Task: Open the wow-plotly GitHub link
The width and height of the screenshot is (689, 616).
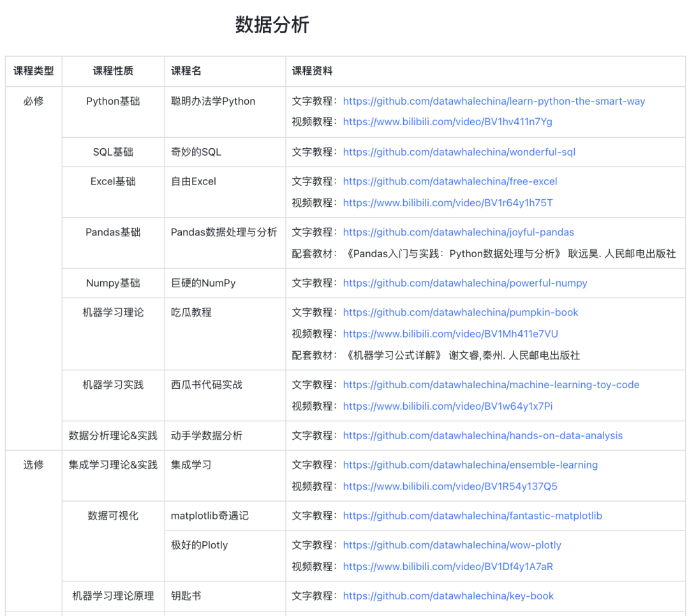Action: (452, 545)
